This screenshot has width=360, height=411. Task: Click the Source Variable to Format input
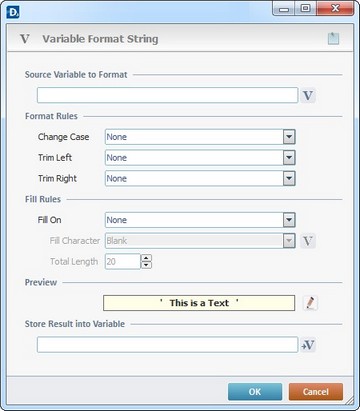[167, 95]
